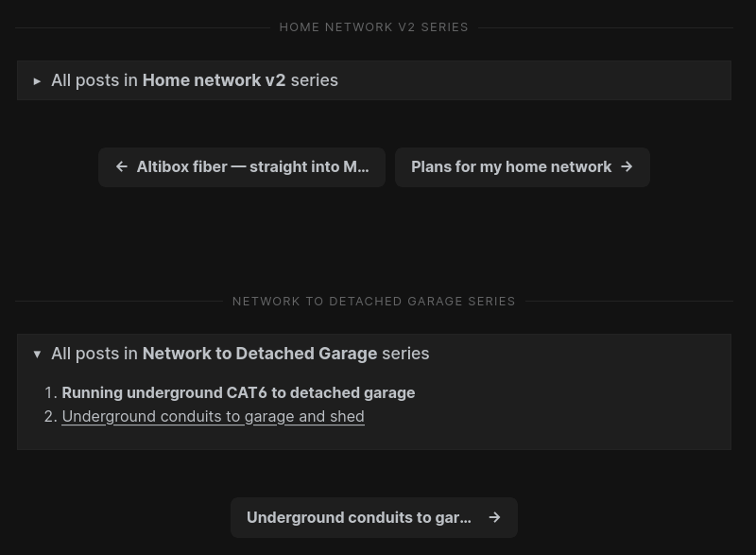Expand the Home network v2 disclosure triangle
The width and height of the screenshot is (756, 555).
(x=37, y=81)
